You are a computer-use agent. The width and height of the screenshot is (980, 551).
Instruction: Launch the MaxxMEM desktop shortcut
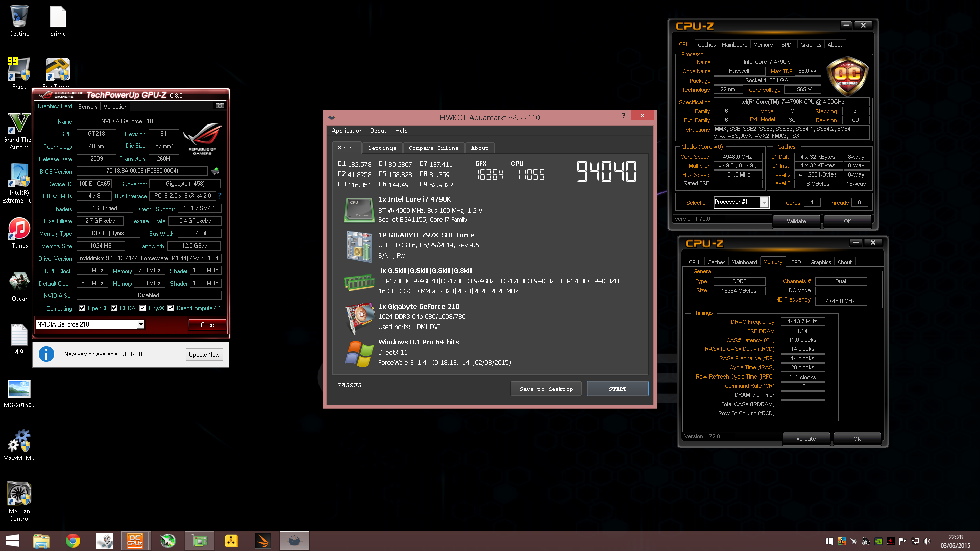click(19, 445)
